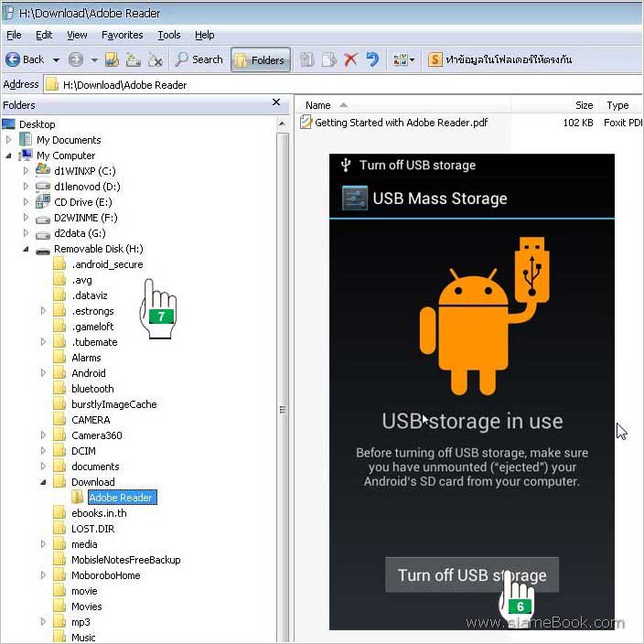Screen dimensions: 644x644
Task: Select d1lenovod (D:) drive icon
Action: [x=43, y=187]
